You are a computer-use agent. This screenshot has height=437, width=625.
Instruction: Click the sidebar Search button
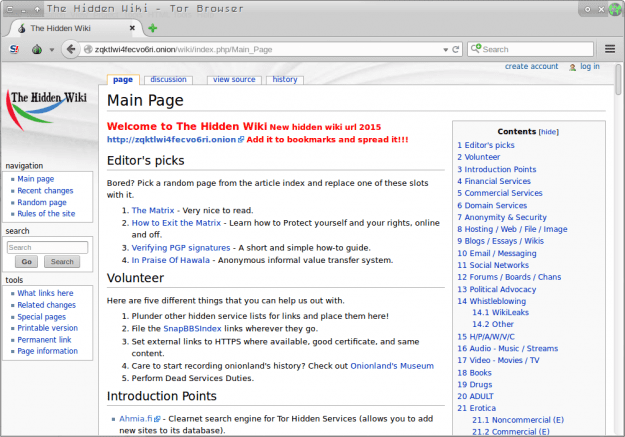(x=61, y=261)
